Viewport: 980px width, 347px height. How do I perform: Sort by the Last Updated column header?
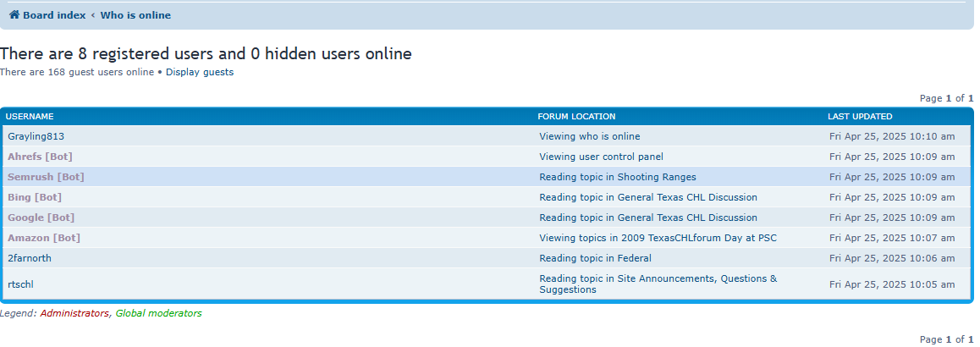coord(859,116)
